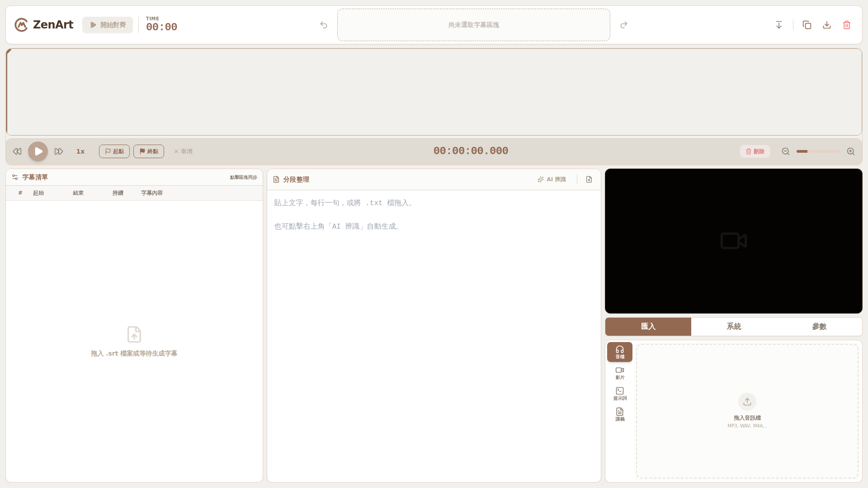Click the 起點 start marker button
The image size is (868, 488).
coord(114,151)
